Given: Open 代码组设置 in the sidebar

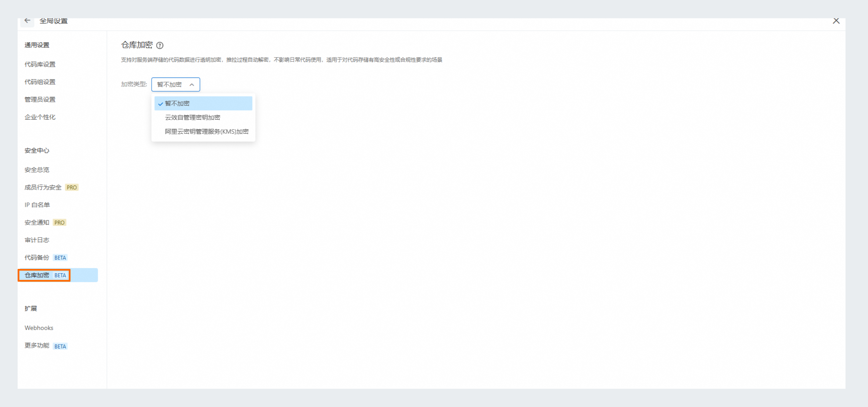Looking at the screenshot, I should pos(40,82).
